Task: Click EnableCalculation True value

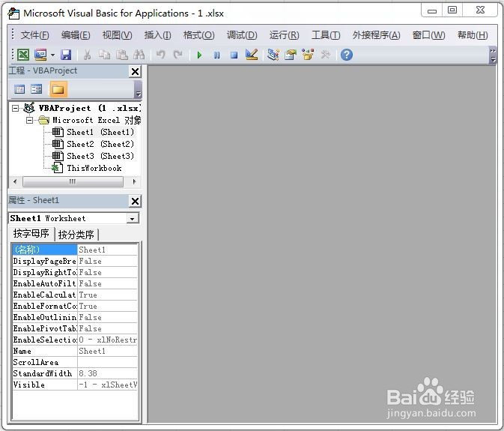Action: [108, 295]
